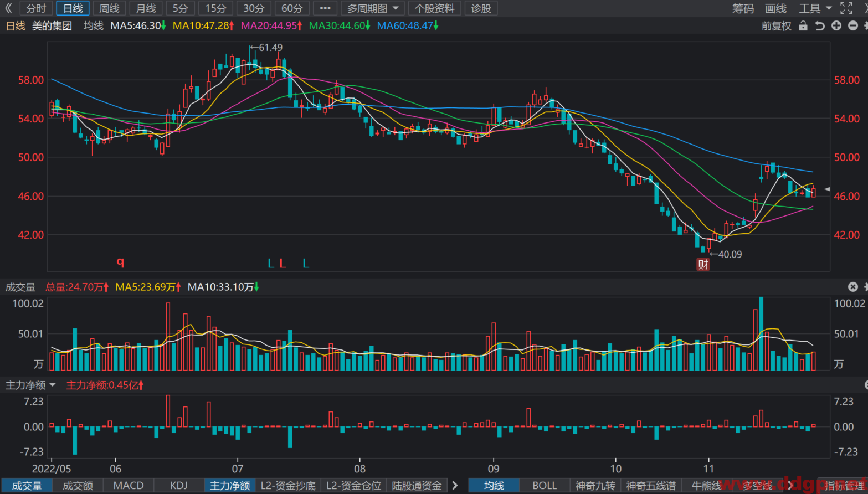Select the MACD indicator tab

coord(129,486)
